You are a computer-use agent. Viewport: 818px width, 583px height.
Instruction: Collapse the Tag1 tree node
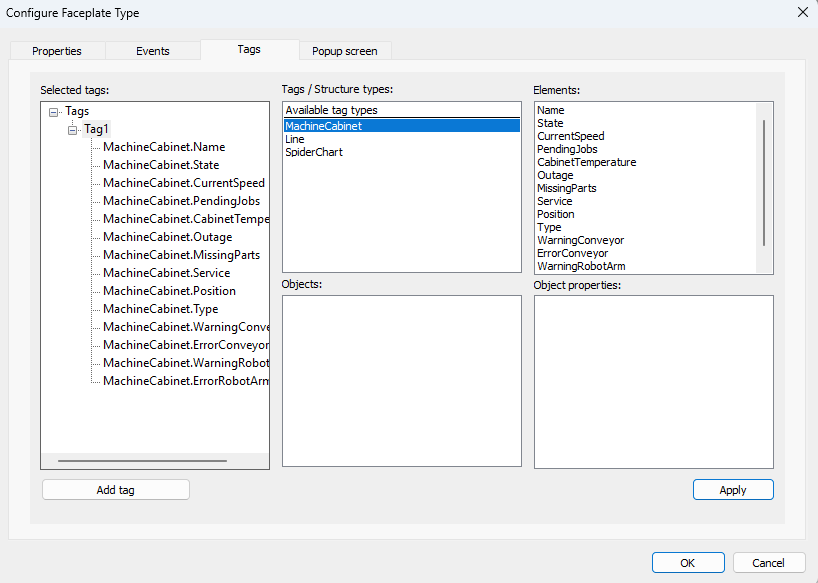(72, 130)
